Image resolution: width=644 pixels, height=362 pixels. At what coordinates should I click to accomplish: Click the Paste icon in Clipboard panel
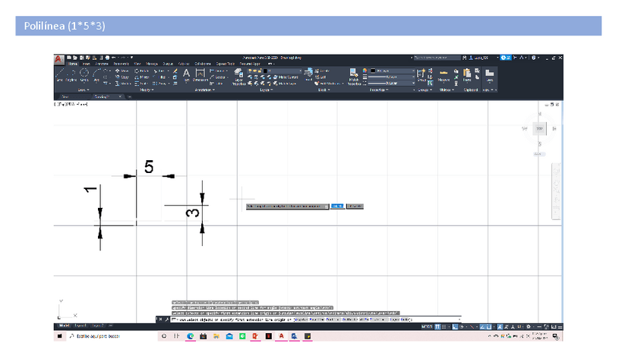click(x=467, y=75)
